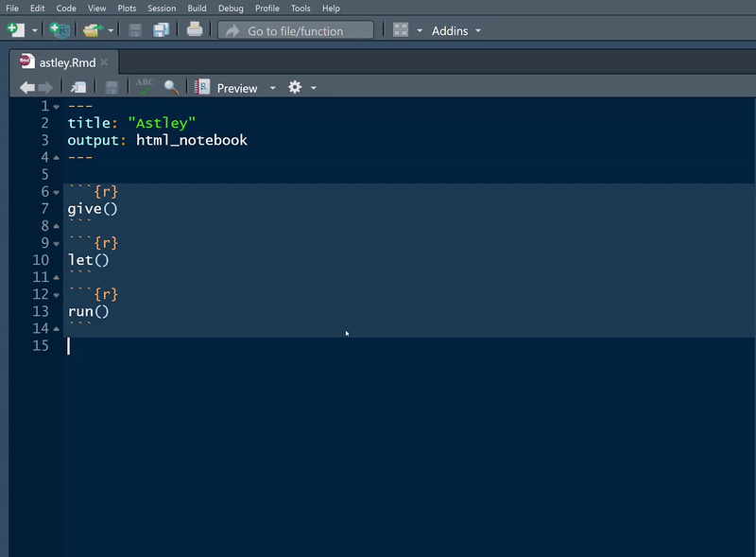Open the Profile menu
The image size is (756, 557).
coord(267,9)
